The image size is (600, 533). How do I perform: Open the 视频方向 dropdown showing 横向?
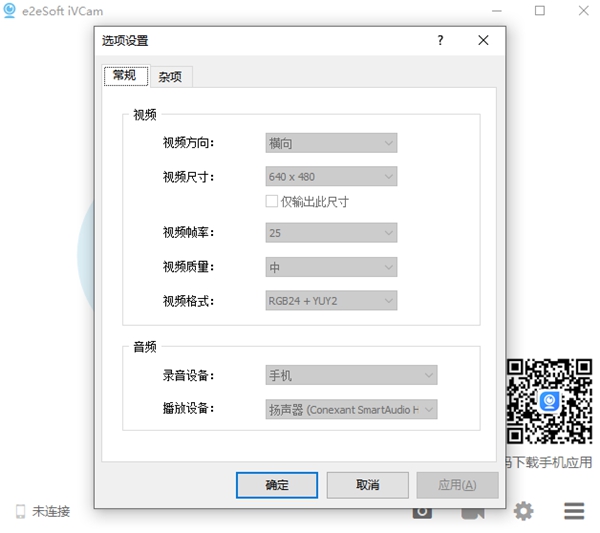pyautogui.click(x=331, y=143)
